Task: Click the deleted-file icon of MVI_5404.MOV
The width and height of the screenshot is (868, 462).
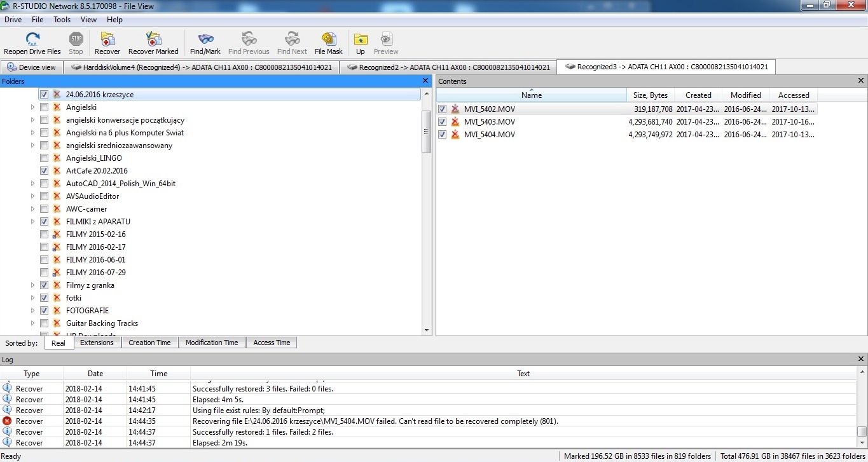Action: [455, 135]
